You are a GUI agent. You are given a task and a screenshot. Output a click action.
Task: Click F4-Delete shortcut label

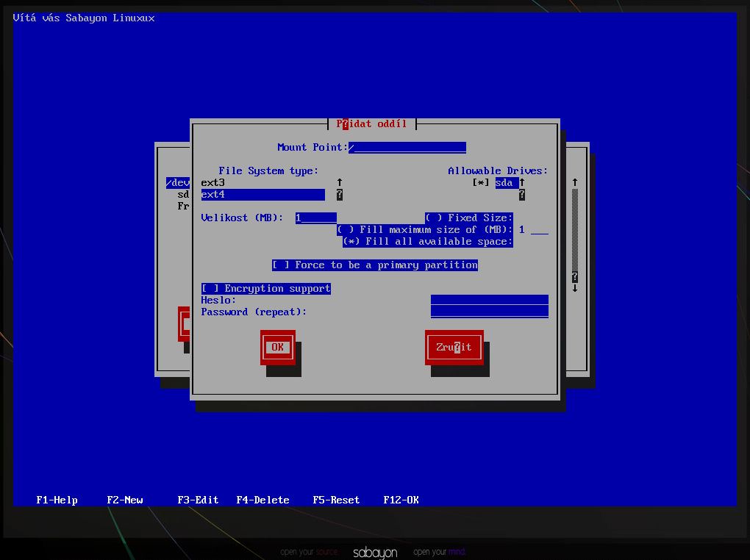262,500
